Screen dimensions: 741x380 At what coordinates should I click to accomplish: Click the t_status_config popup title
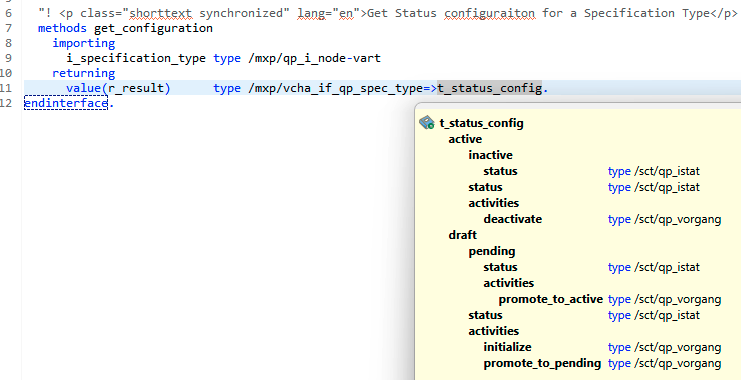(x=482, y=123)
